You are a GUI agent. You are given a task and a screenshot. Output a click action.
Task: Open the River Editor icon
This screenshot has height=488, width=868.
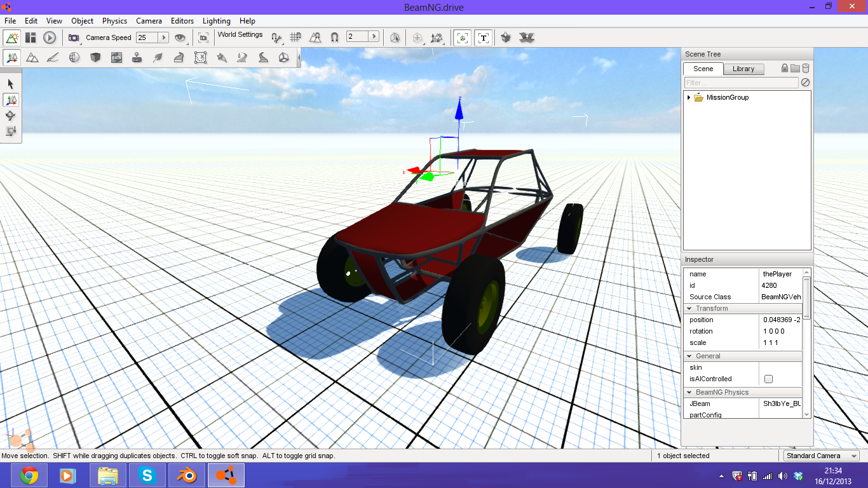(242, 58)
